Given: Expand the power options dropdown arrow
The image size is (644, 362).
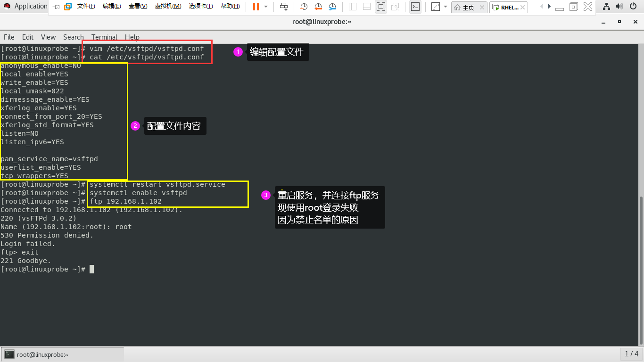Looking at the screenshot, I should (x=266, y=7).
